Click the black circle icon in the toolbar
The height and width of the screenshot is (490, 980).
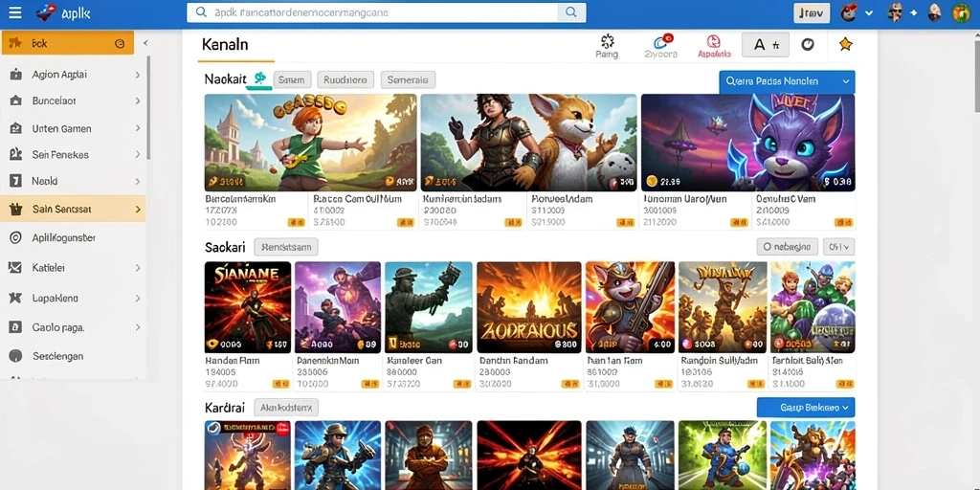pyautogui.click(x=808, y=44)
